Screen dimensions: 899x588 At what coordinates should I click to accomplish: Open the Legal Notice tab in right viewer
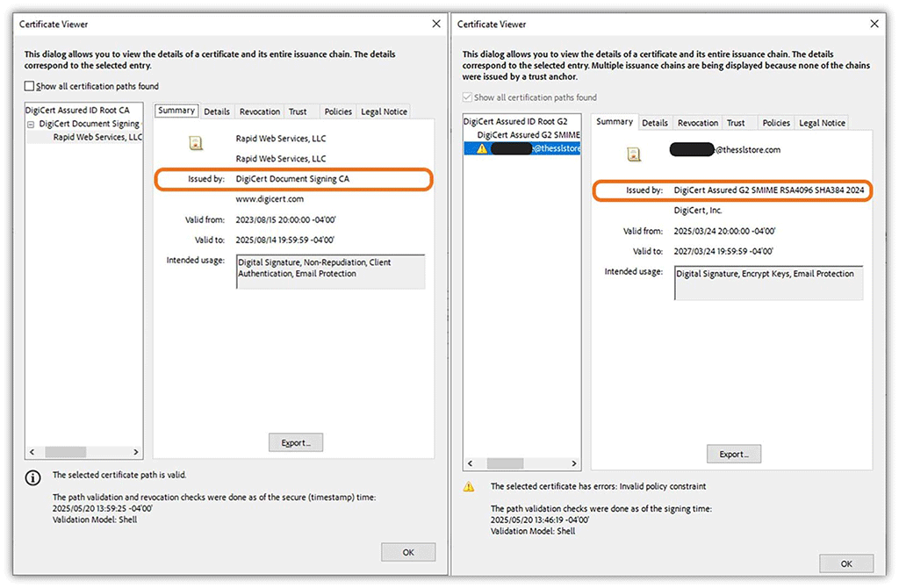(822, 123)
